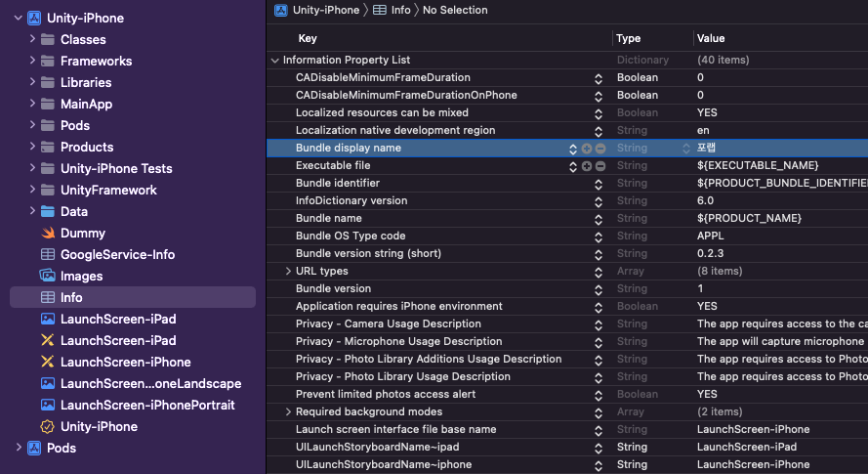Expand the Classes folder
This screenshot has width=868, height=474.
(x=32, y=39)
